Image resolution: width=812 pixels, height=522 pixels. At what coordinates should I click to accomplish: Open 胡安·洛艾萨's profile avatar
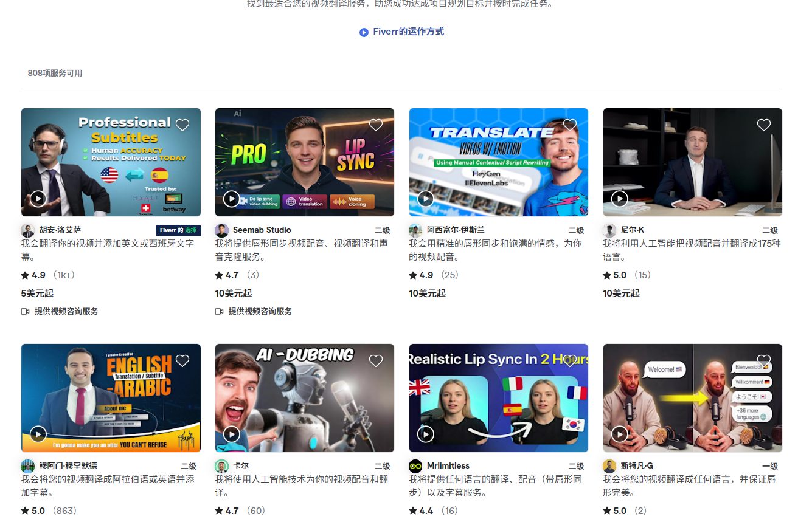coord(28,230)
